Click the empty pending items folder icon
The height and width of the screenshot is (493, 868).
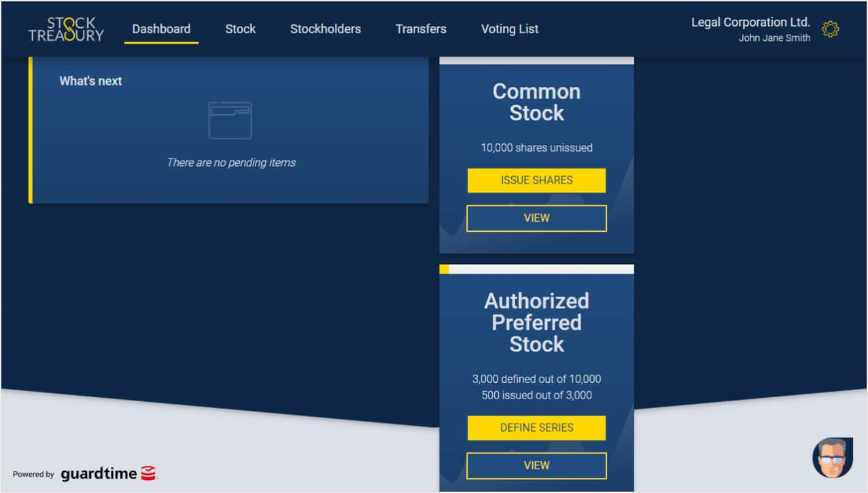point(230,120)
